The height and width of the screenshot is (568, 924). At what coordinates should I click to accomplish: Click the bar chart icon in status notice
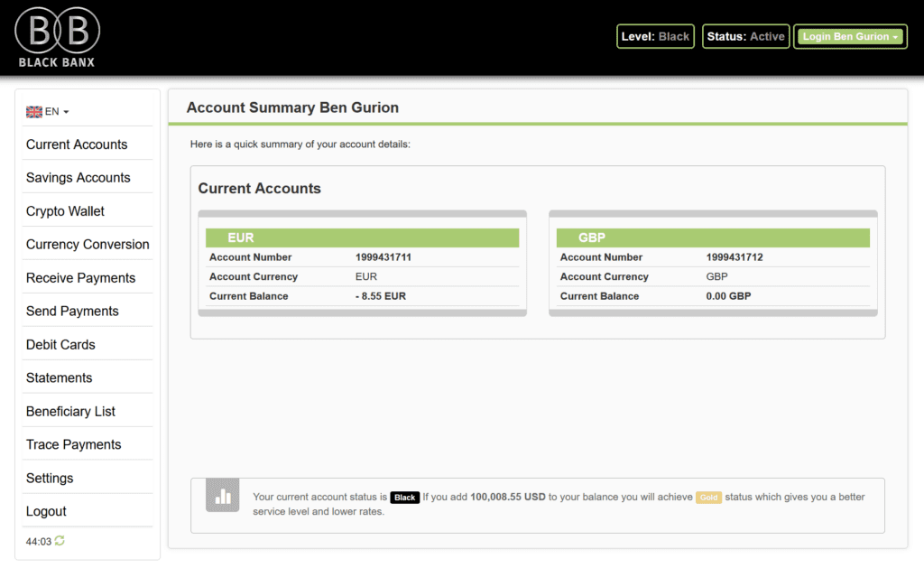click(222, 496)
